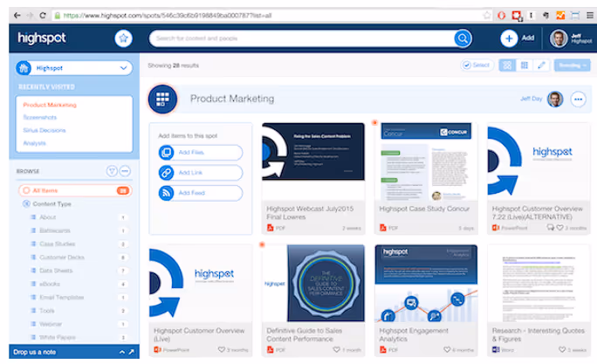Viewport: 597px width, 364px height.
Task: Click the Highspot logo
Action: [42, 38]
